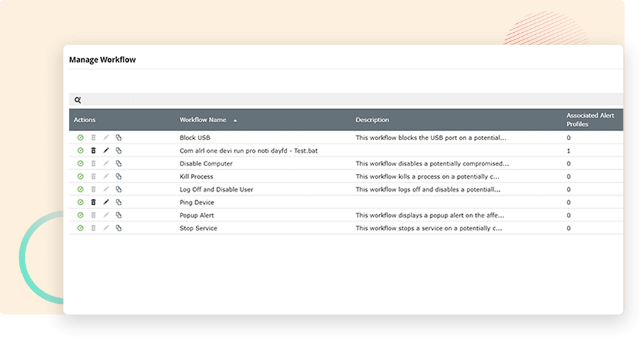The height and width of the screenshot is (341, 644).
Task: Delete the Test.bat workflow
Action: (93, 151)
